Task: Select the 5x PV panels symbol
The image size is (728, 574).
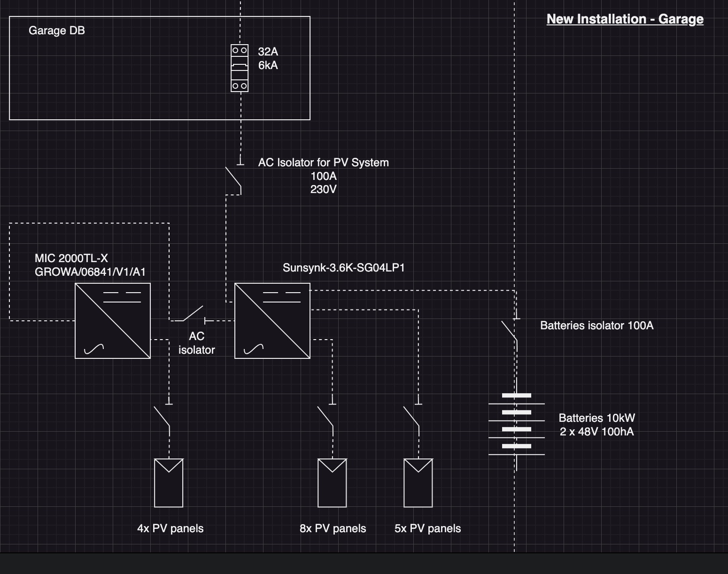Action: [x=418, y=483]
